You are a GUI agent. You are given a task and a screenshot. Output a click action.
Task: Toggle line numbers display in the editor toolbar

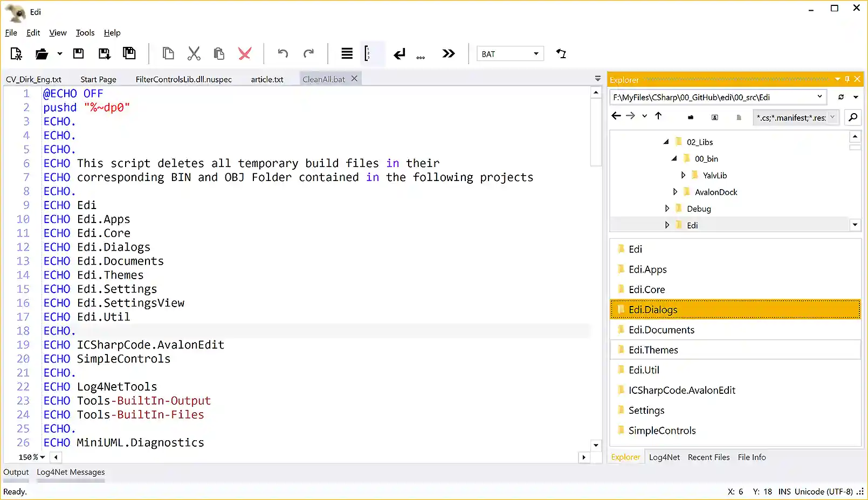coord(368,53)
